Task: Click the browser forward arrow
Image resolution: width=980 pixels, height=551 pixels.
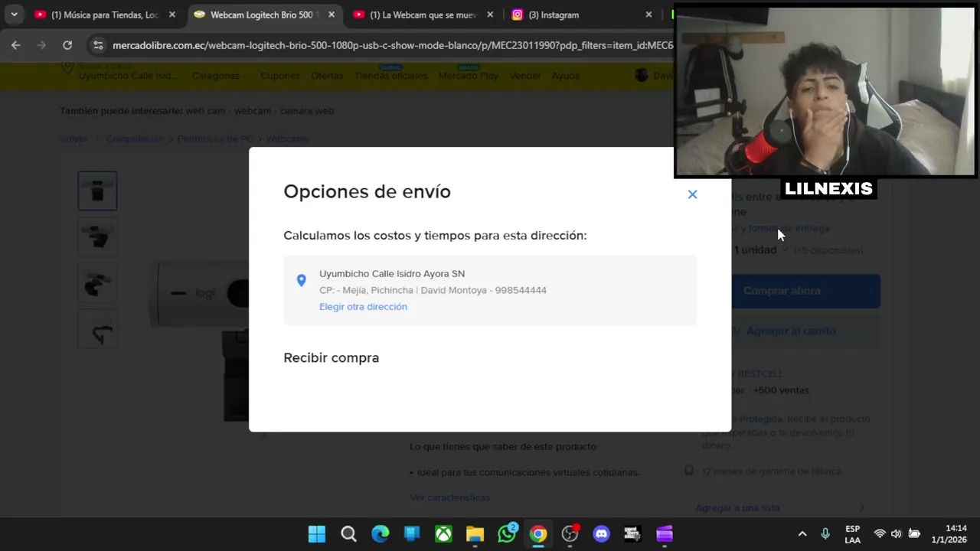Action: tap(41, 45)
